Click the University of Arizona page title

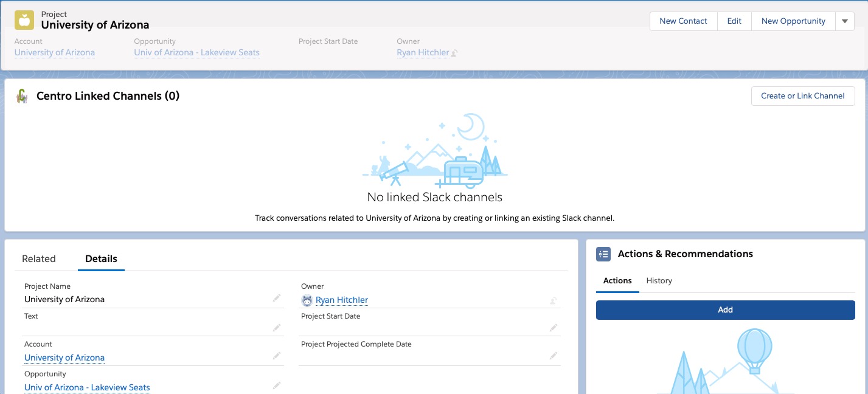coord(95,25)
